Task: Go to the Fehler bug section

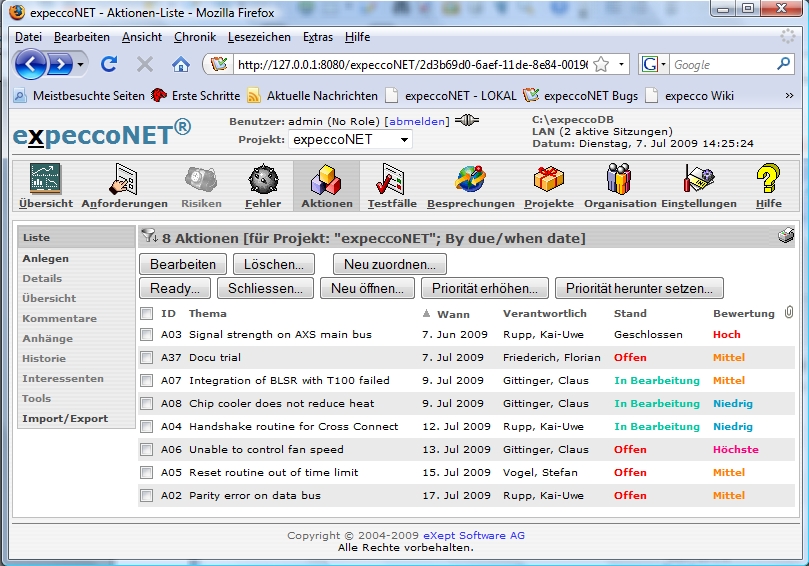Action: point(263,186)
